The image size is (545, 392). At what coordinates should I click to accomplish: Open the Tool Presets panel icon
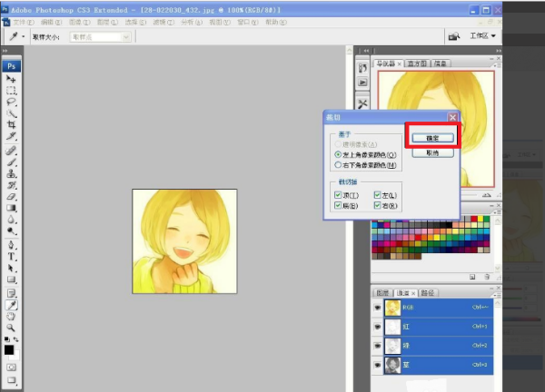click(362, 103)
